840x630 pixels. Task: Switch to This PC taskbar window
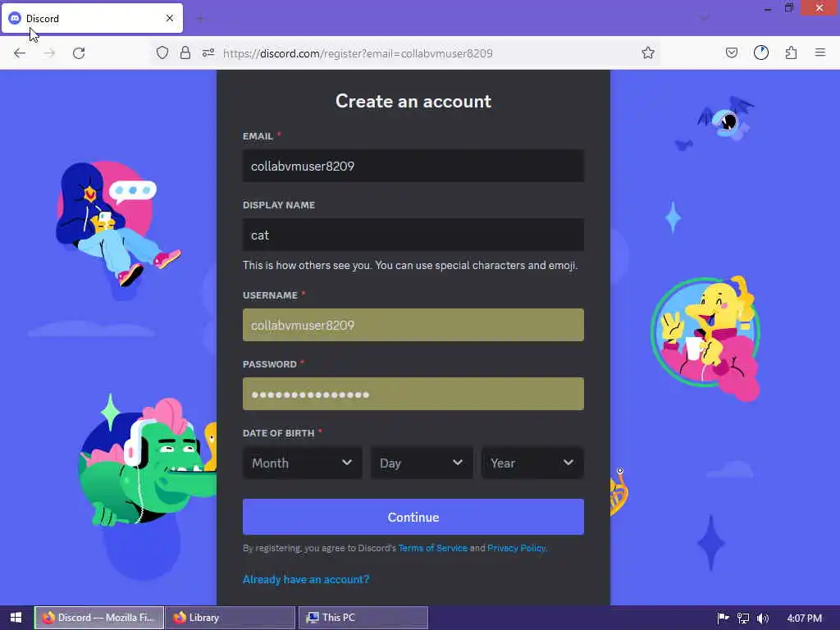[x=363, y=618]
